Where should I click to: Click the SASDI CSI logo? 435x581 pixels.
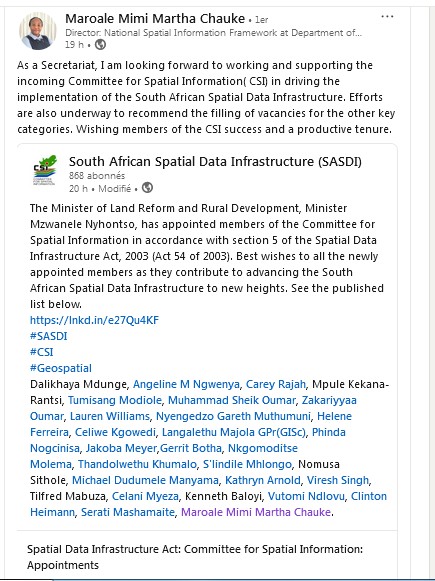coord(45,170)
